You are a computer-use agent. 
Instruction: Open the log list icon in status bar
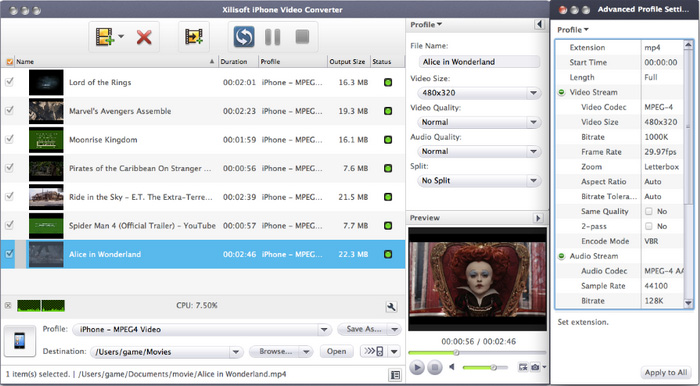click(395, 375)
